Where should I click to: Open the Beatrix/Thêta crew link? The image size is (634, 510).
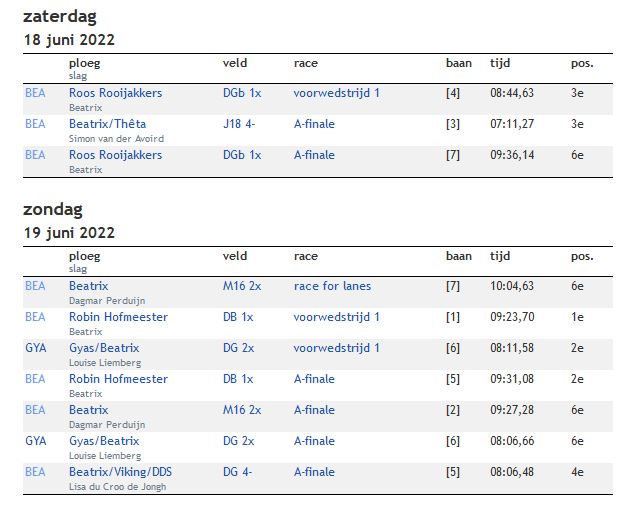tap(107, 124)
